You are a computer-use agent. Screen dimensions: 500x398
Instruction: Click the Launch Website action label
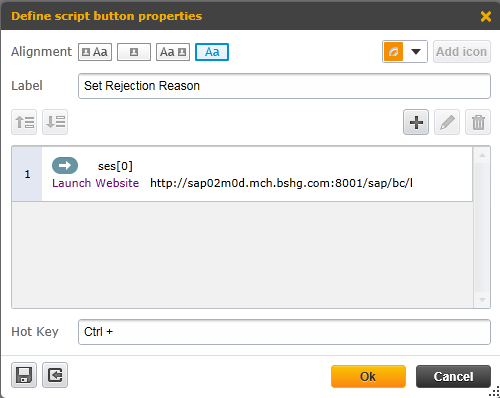pyautogui.click(x=95, y=183)
